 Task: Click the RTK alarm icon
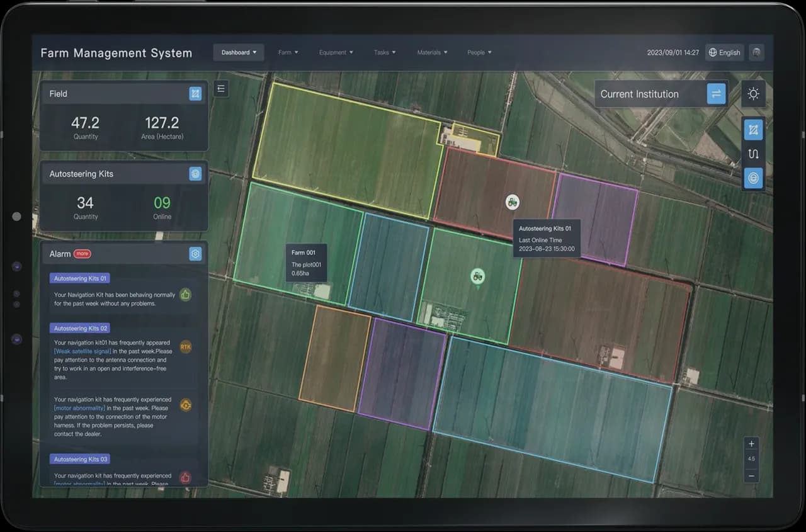pos(185,347)
